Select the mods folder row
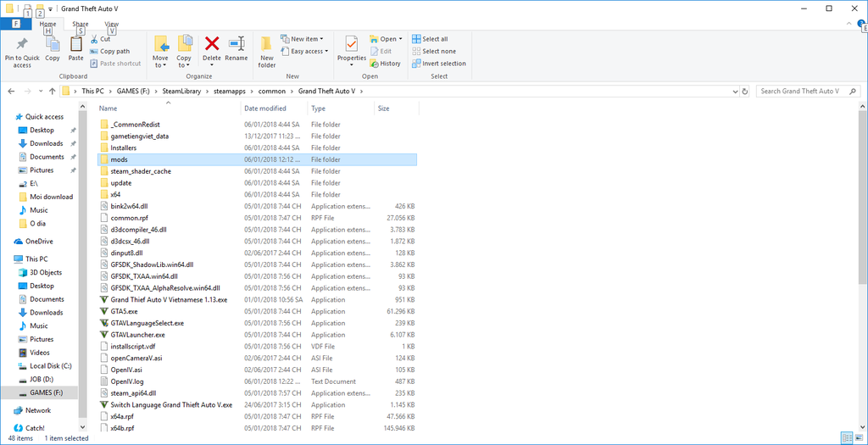This screenshot has height=445, width=868. click(x=257, y=159)
